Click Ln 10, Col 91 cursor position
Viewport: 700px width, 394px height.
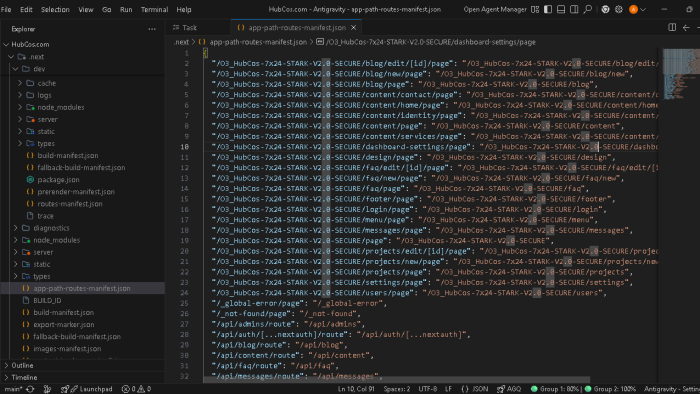coord(356,389)
